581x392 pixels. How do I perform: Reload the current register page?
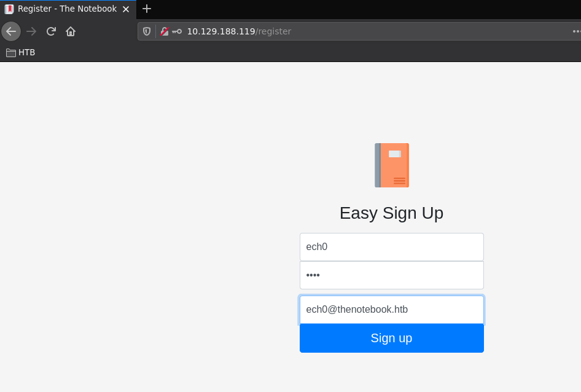[51, 31]
